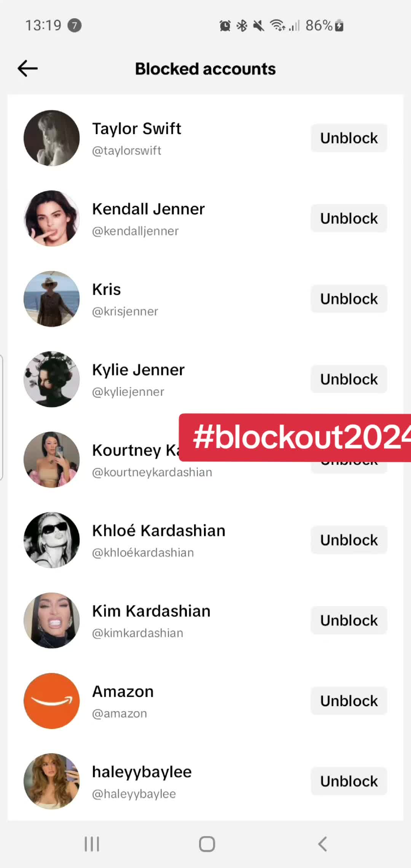Tap the battery indicator in status bar
The image size is (411, 868).
coord(339,26)
